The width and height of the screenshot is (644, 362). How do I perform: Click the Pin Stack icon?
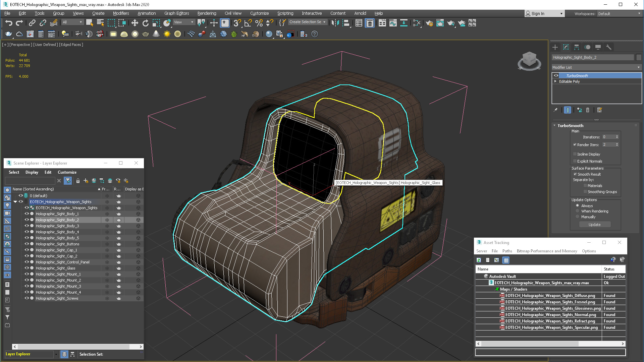pyautogui.click(x=555, y=110)
